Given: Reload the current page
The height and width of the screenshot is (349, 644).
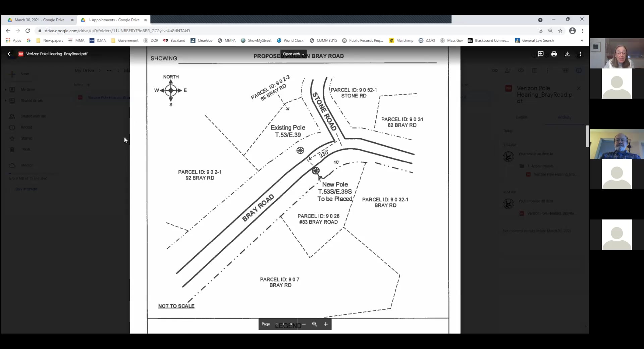Looking at the screenshot, I should (28, 31).
